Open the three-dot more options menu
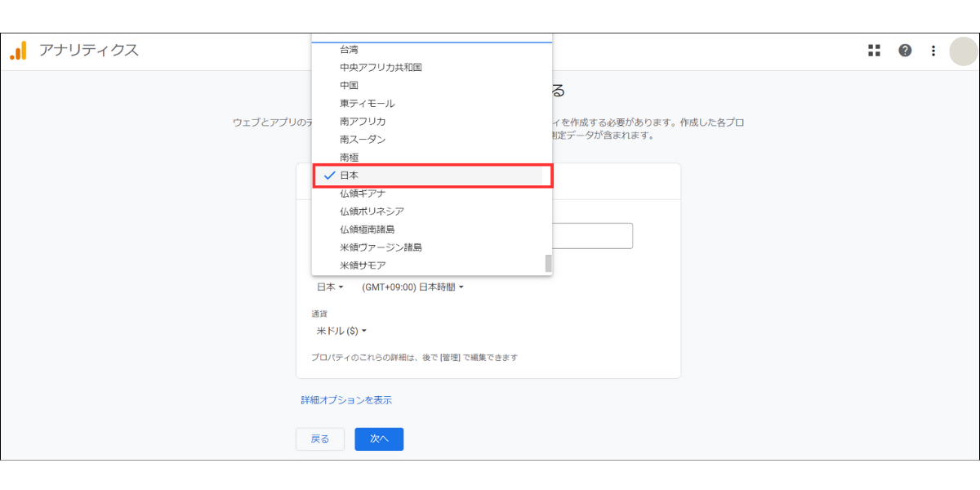 click(x=933, y=51)
